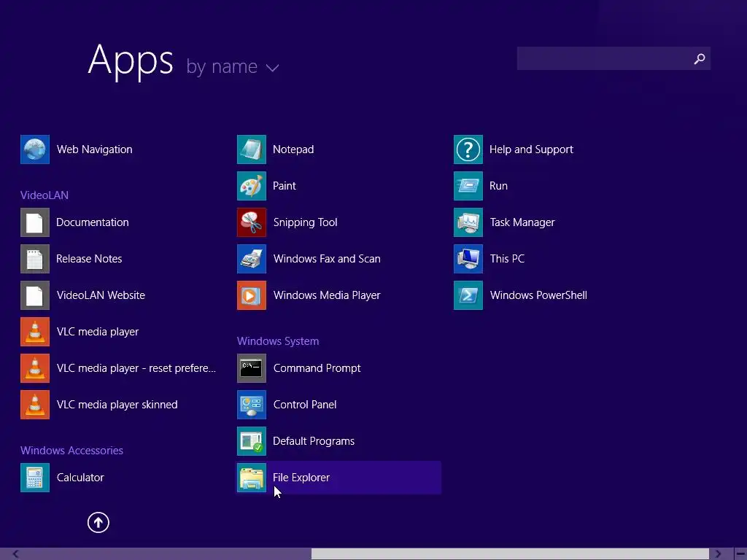The width and height of the screenshot is (747, 560).
Task: Click the 'Web Navigation' label
Action: click(94, 149)
